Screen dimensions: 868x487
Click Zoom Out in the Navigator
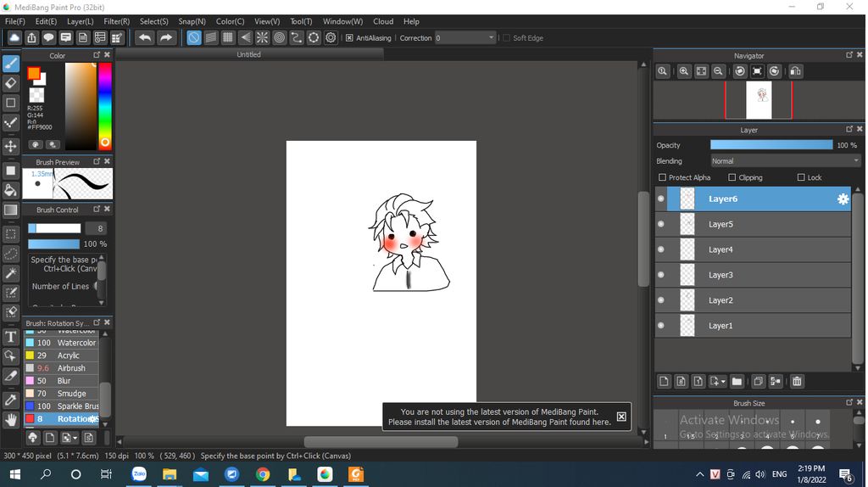pos(718,71)
